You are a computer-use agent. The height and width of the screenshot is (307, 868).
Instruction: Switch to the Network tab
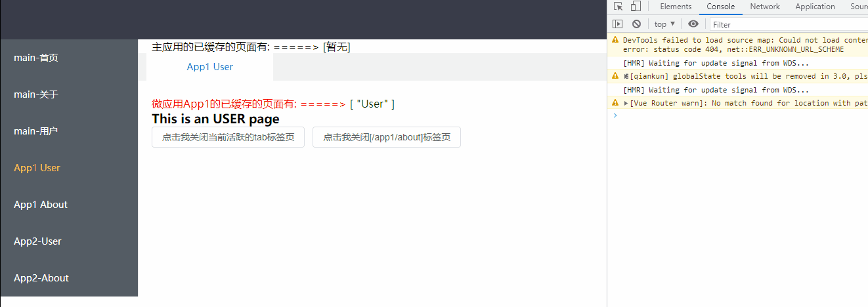pyautogui.click(x=765, y=7)
